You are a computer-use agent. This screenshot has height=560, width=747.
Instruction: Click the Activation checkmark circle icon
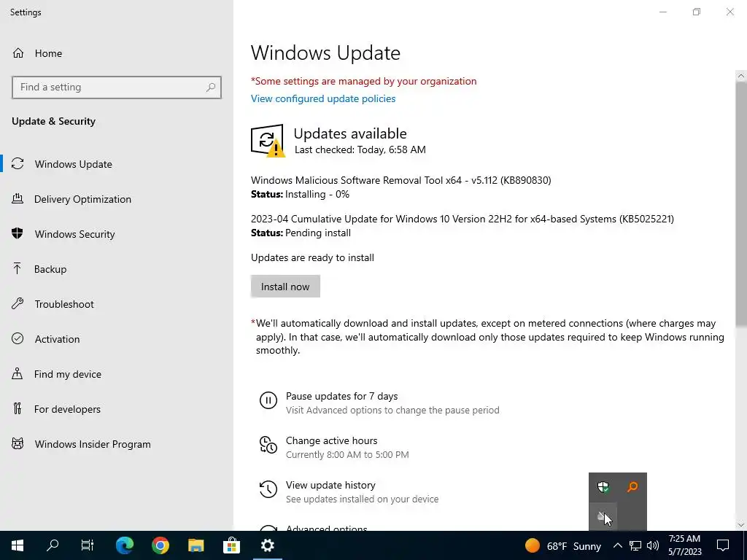point(18,338)
